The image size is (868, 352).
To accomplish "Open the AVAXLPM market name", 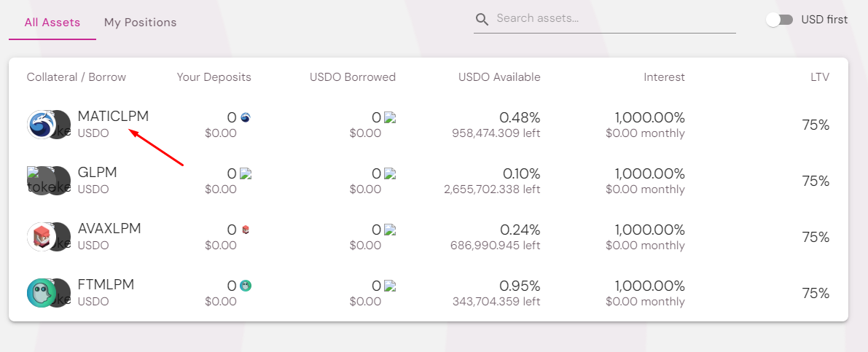I will (x=109, y=229).
